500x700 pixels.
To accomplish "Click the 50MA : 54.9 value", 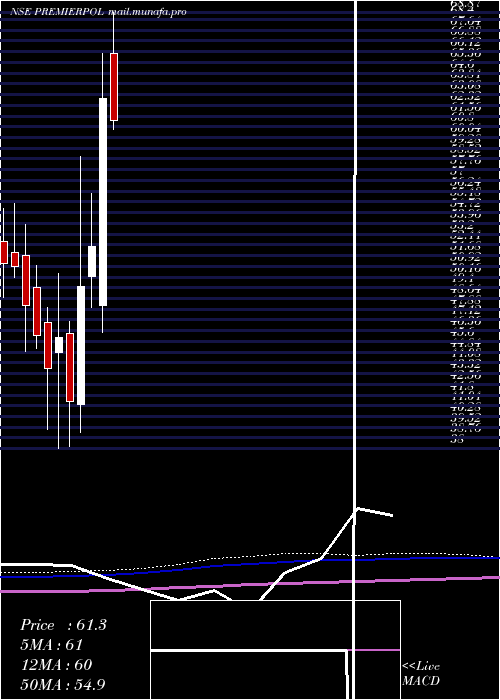I will (63, 684).
